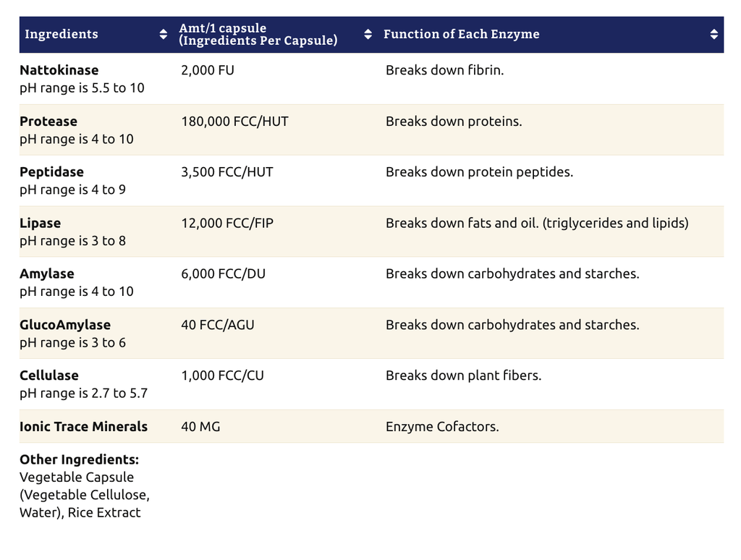Click the Amt/1 capsule column header text

(258, 34)
